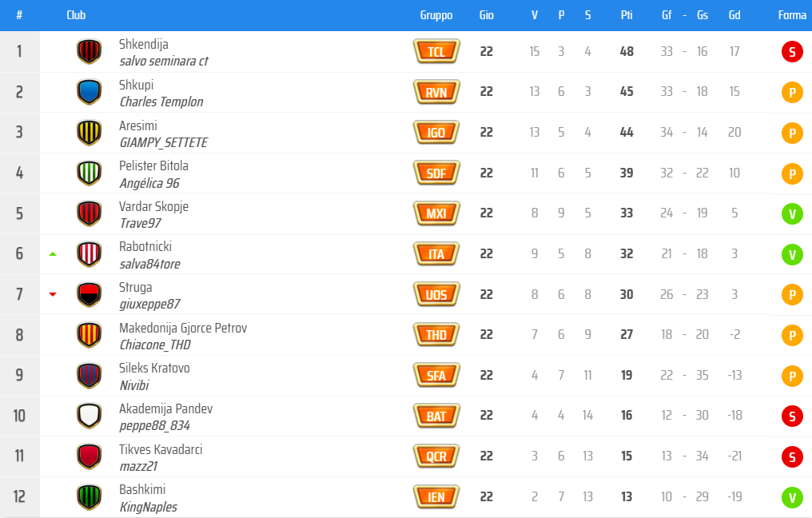Select the Akademija Pandev club emblem
The height and width of the screenshot is (518, 812).
click(x=89, y=416)
